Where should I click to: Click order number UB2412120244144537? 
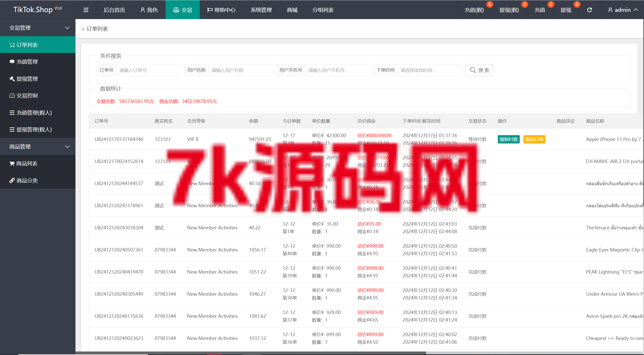coord(119,183)
